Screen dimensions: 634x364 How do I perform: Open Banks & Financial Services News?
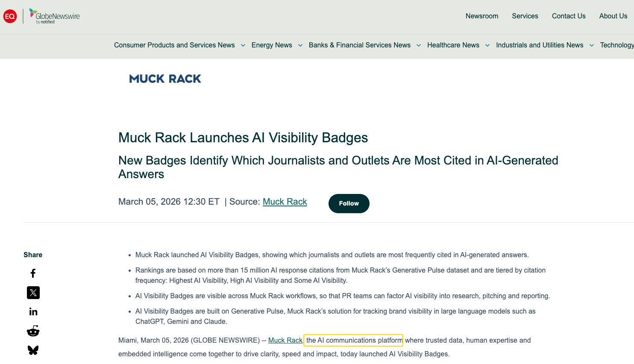click(x=360, y=45)
